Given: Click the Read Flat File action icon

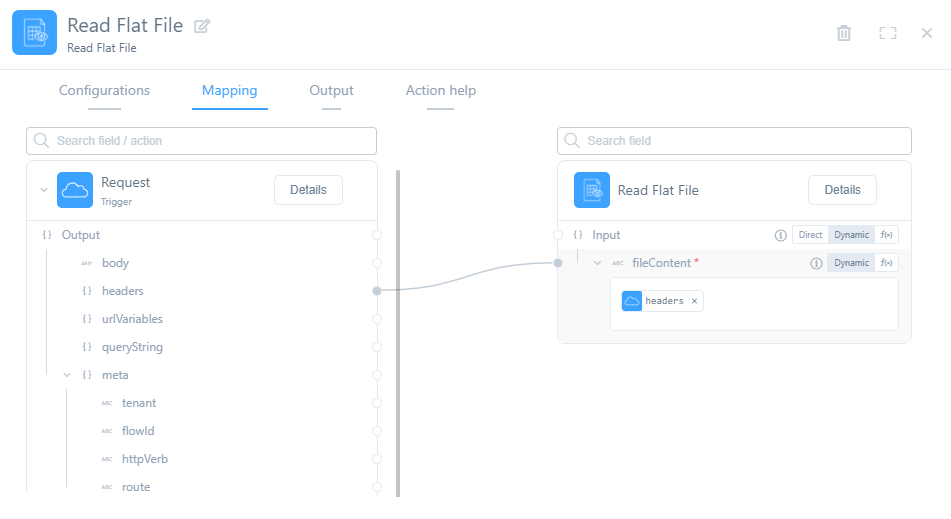Looking at the screenshot, I should point(592,190).
